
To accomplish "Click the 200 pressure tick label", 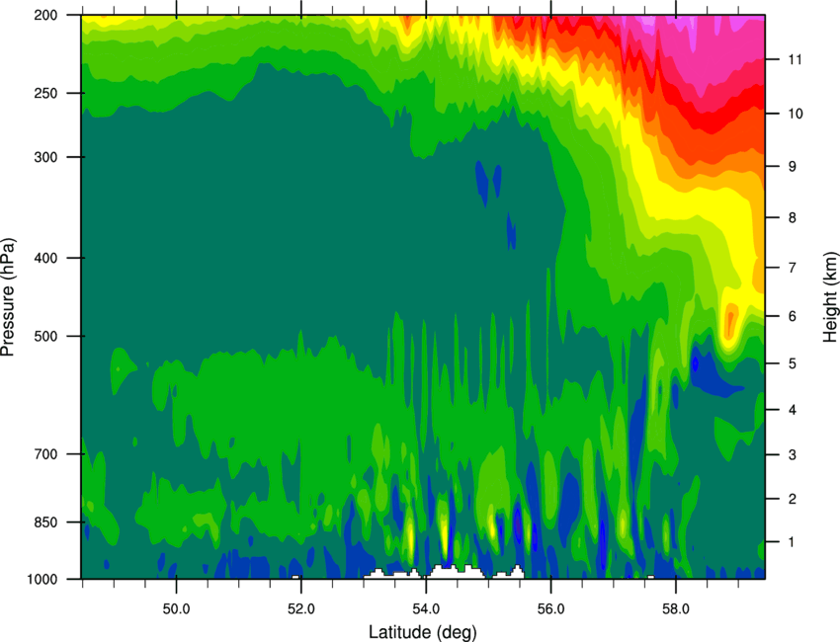I will pos(46,15).
